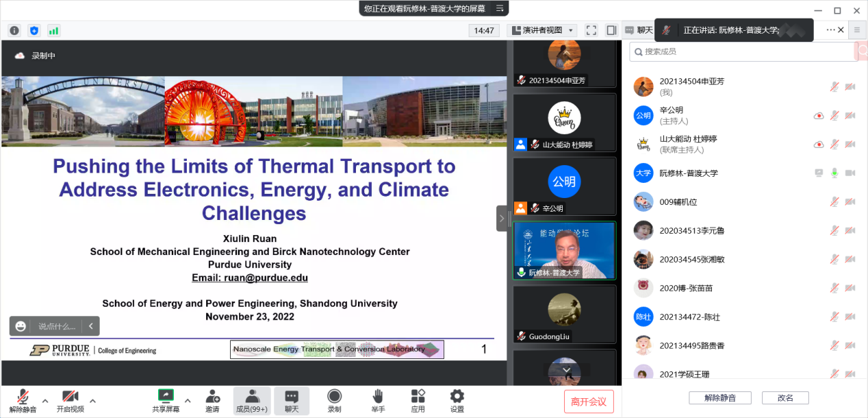Unmute microphone via 解除静音 toolbar button
This screenshot has width=868, height=418.
coord(23,401)
